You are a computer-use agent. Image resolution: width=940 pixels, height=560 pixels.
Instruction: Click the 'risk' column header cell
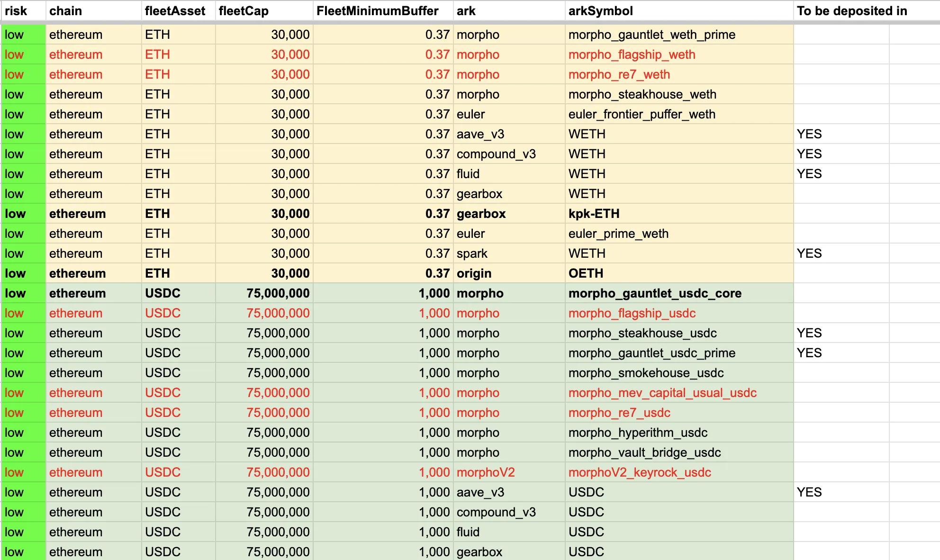[x=16, y=11]
